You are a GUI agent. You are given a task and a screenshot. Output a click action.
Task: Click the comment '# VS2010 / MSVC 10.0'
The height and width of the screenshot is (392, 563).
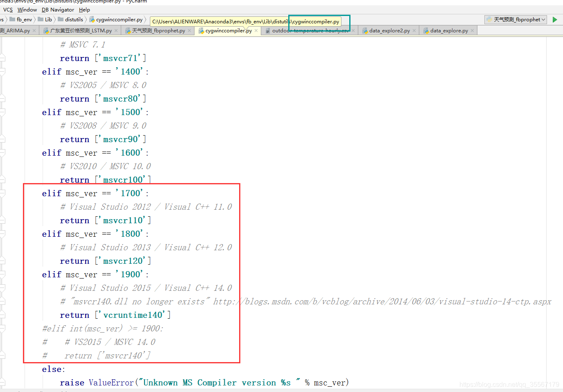106,166
